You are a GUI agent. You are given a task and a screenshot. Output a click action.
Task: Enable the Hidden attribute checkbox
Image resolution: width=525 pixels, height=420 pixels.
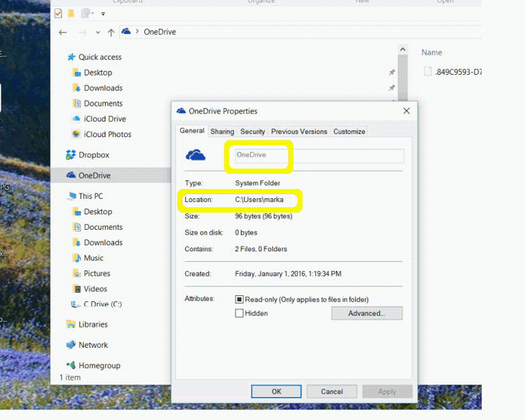(240, 314)
